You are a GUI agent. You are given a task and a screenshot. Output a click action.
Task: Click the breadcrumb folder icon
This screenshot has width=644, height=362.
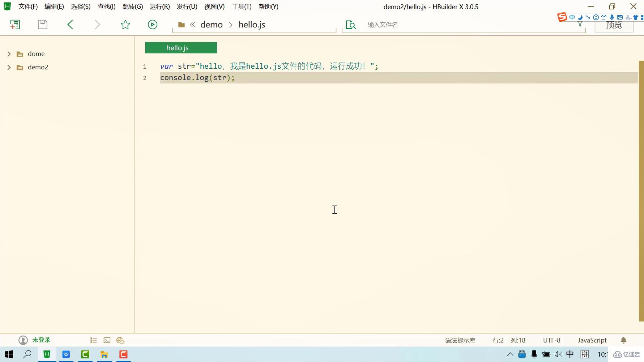click(x=182, y=25)
